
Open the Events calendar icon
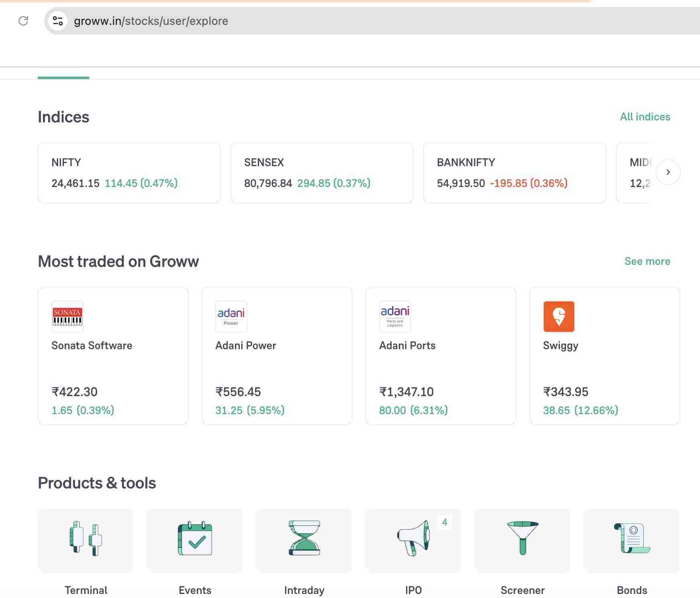pyautogui.click(x=195, y=539)
